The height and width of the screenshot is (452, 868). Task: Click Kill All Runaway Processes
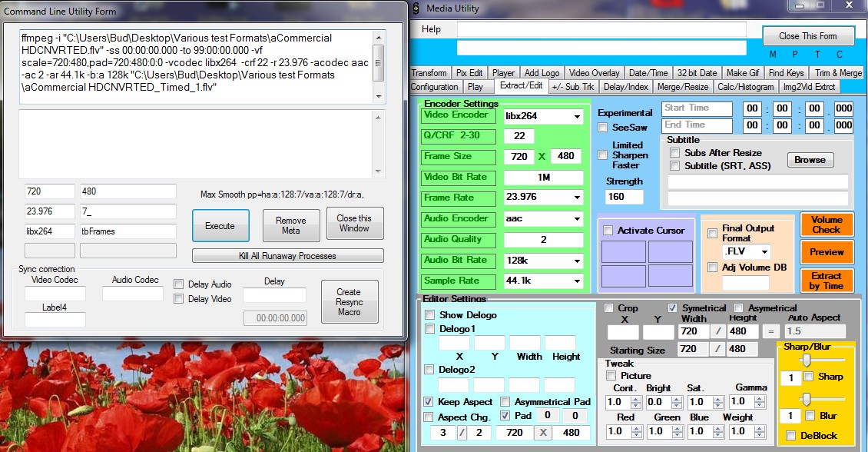pos(287,256)
